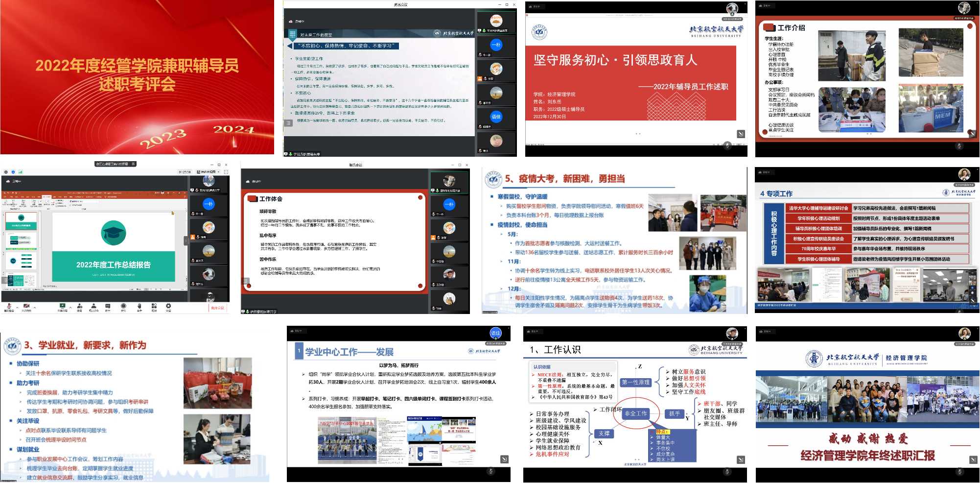Screen dimensions: 980x483
Task: Start recording with the round record icon
Action: coord(123,307)
